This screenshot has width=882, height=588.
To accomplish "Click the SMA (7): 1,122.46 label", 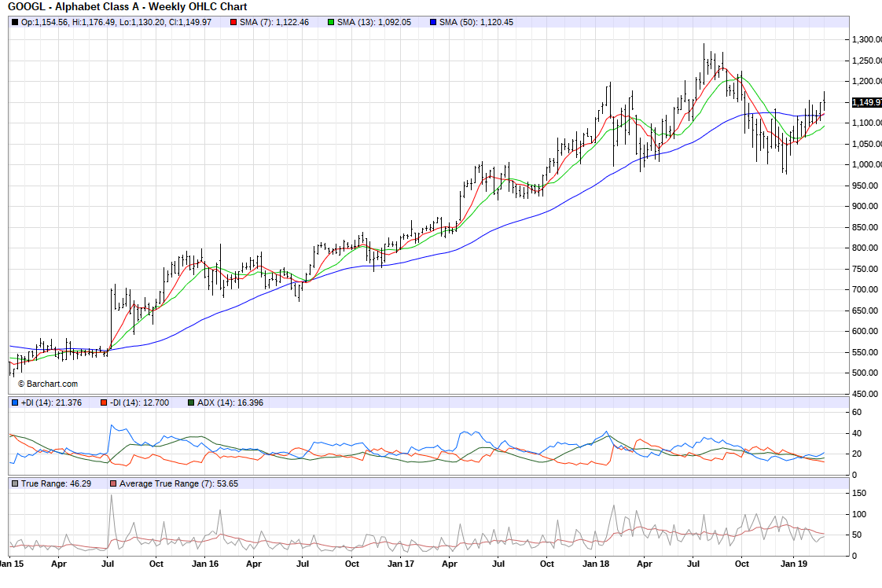I will pos(274,23).
